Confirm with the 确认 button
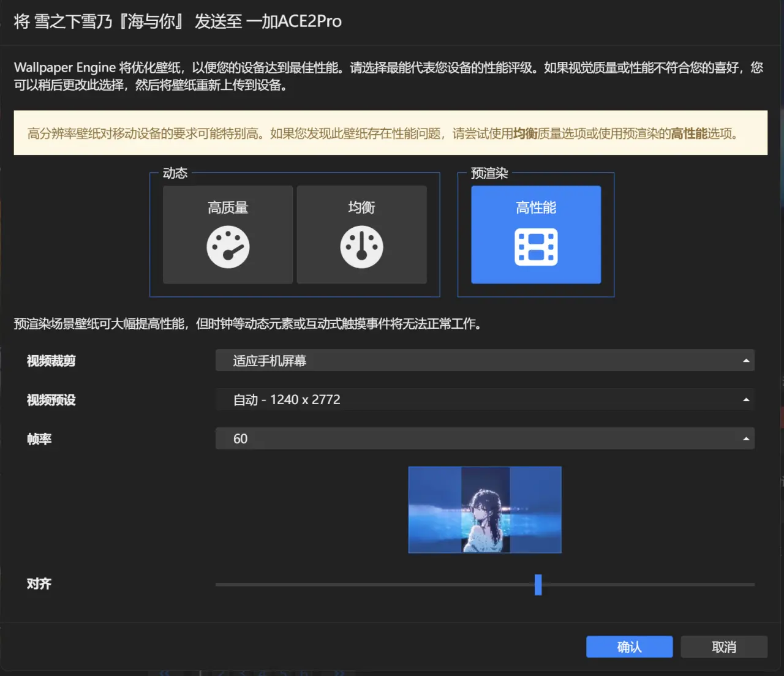The image size is (784, 676). [x=629, y=647]
